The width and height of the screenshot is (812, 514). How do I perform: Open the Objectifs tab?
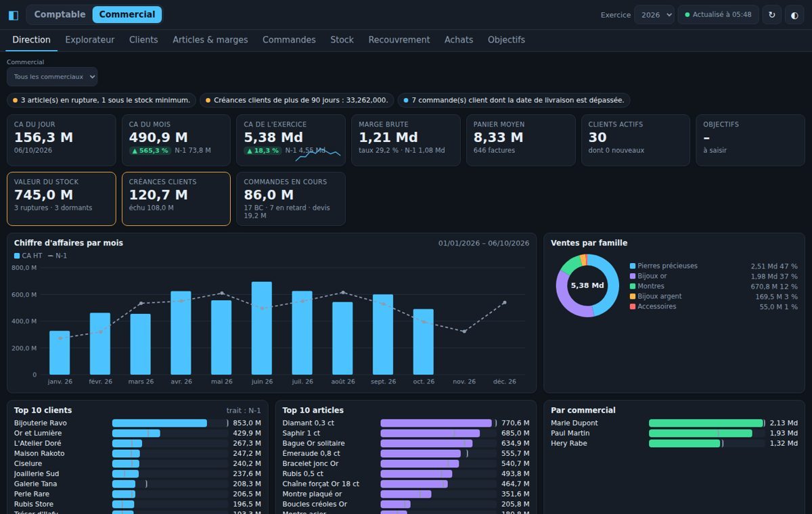coord(506,40)
